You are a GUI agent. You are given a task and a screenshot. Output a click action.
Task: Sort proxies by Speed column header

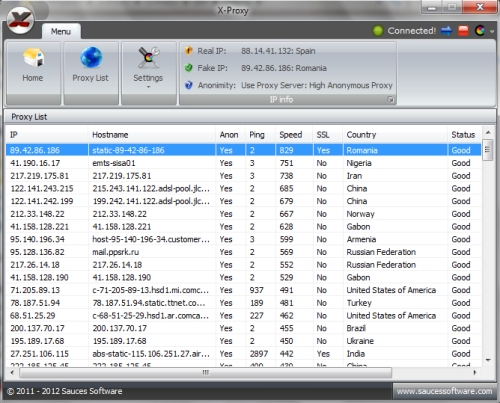point(291,135)
